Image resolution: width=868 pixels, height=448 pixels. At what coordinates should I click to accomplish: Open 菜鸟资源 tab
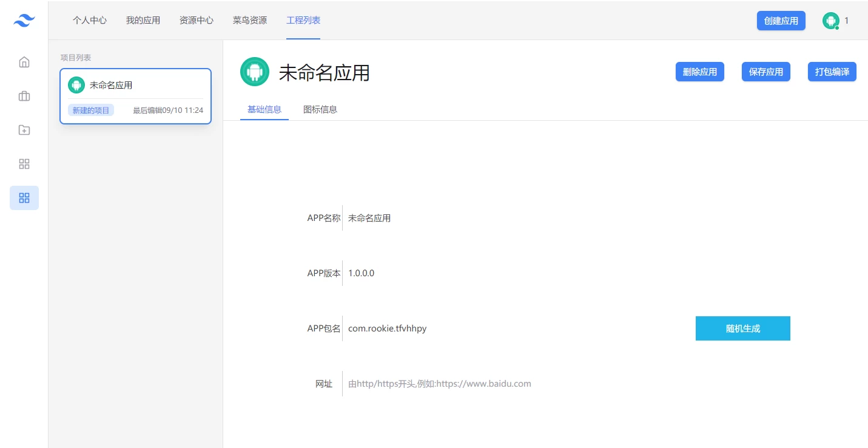pyautogui.click(x=250, y=20)
